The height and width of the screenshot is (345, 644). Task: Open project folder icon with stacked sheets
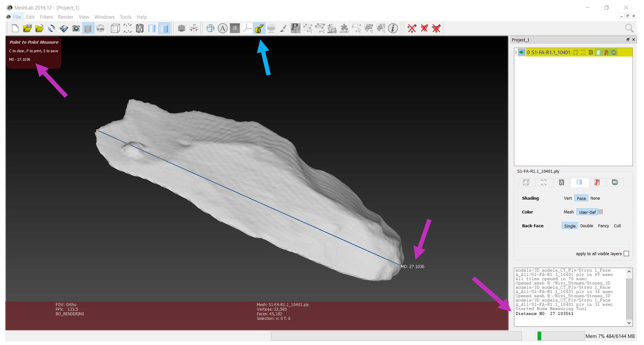point(27,28)
